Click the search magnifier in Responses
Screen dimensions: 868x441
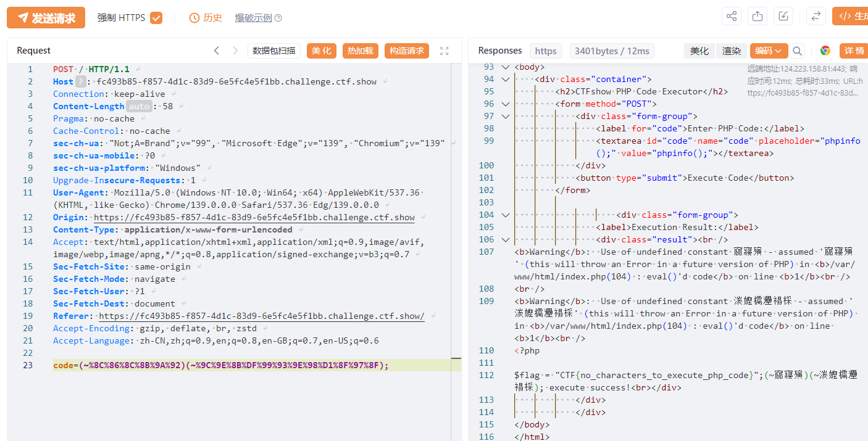(798, 51)
